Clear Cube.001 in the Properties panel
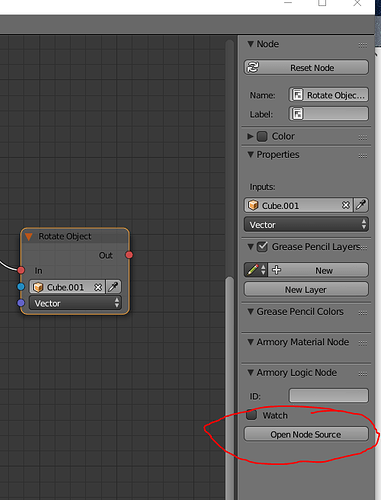 [346, 205]
